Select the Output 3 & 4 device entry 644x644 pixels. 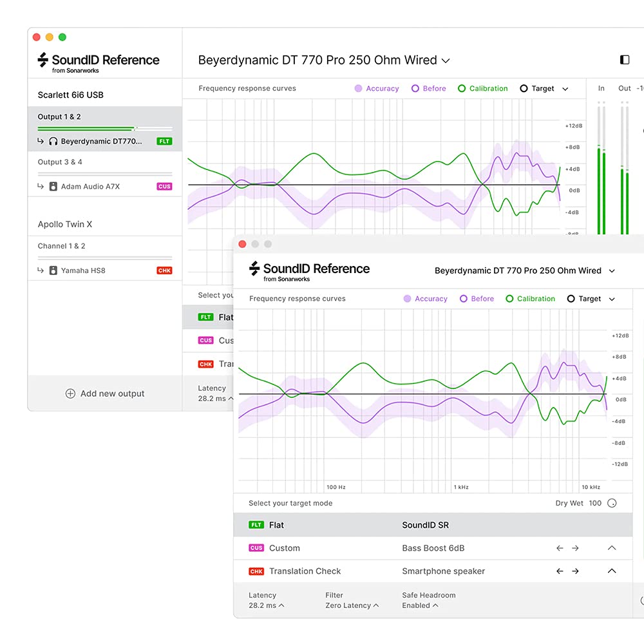click(x=60, y=162)
